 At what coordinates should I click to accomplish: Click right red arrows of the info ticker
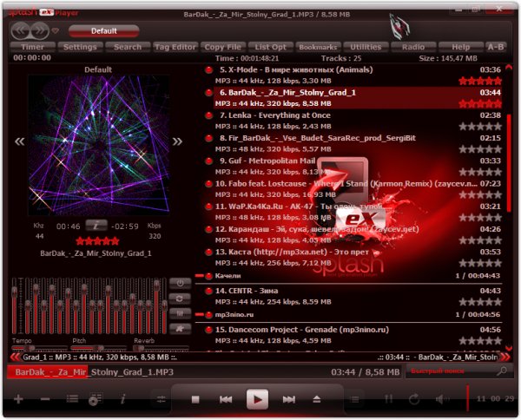coord(505,358)
